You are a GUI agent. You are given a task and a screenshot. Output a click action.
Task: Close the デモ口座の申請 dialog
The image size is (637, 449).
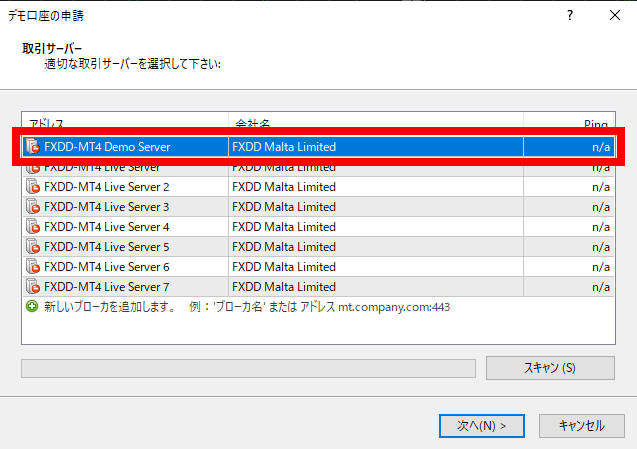[x=615, y=15]
